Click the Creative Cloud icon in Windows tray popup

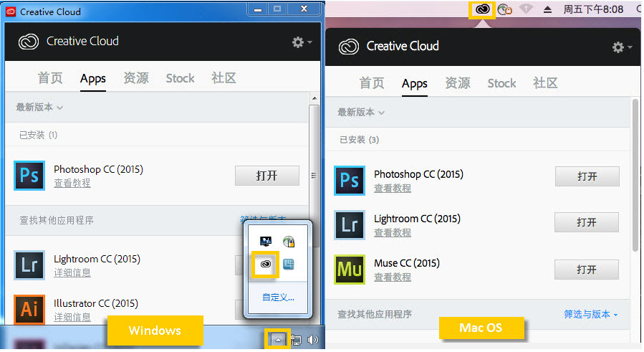point(265,265)
